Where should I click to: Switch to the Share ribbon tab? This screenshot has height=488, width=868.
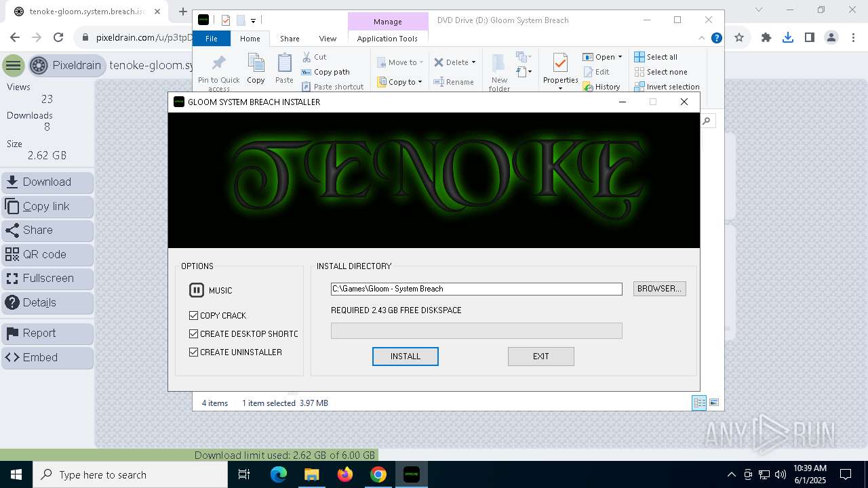290,39
